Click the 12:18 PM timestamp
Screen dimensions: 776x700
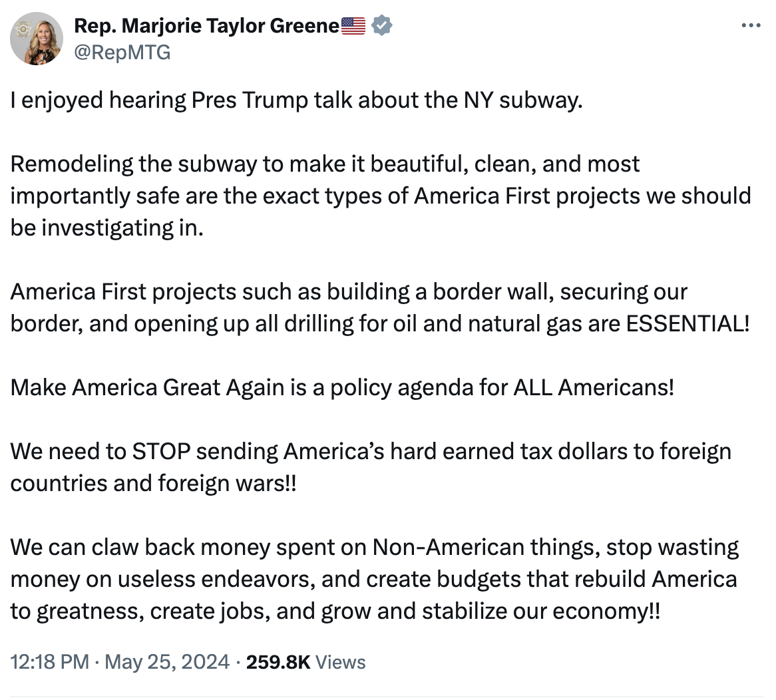point(49,662)
